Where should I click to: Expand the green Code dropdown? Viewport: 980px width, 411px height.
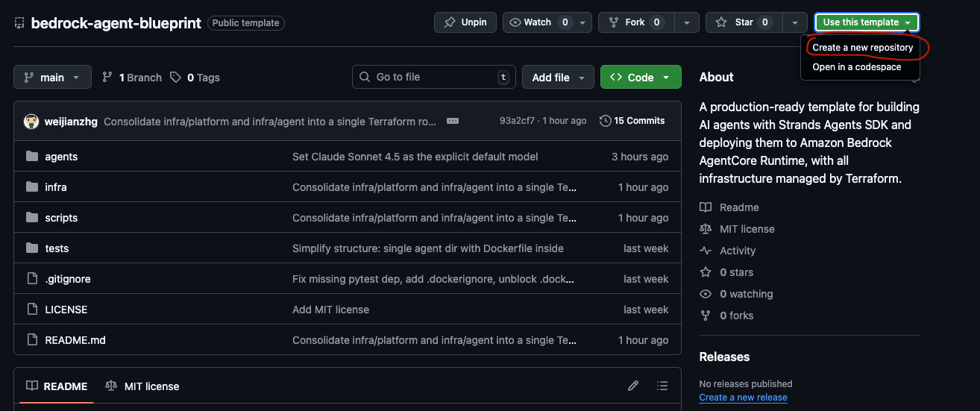click(x=640, y=78)
